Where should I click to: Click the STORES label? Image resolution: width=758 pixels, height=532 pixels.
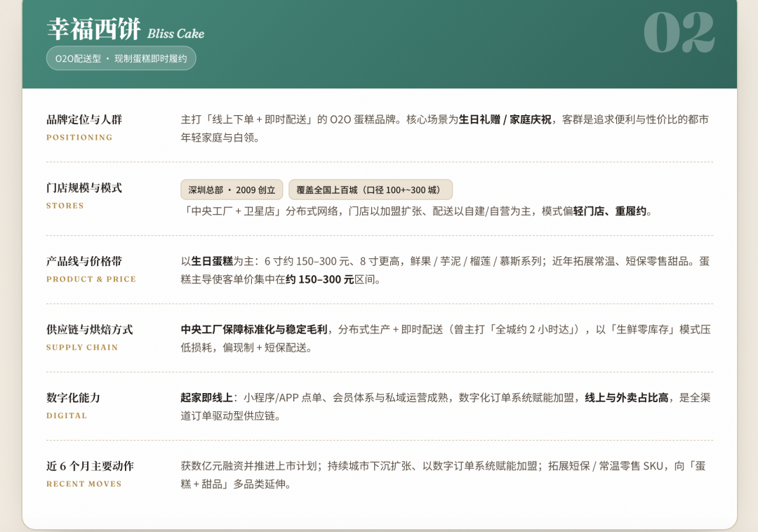(65, 206)
